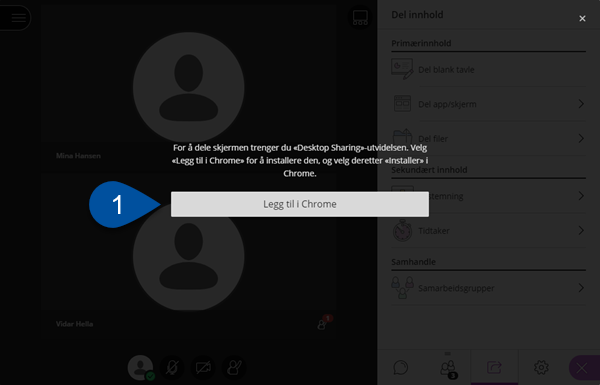Expand the Samarbeidsgrupper chevron
The width and height of the screenshot is (600, 385).
(581, 288)
